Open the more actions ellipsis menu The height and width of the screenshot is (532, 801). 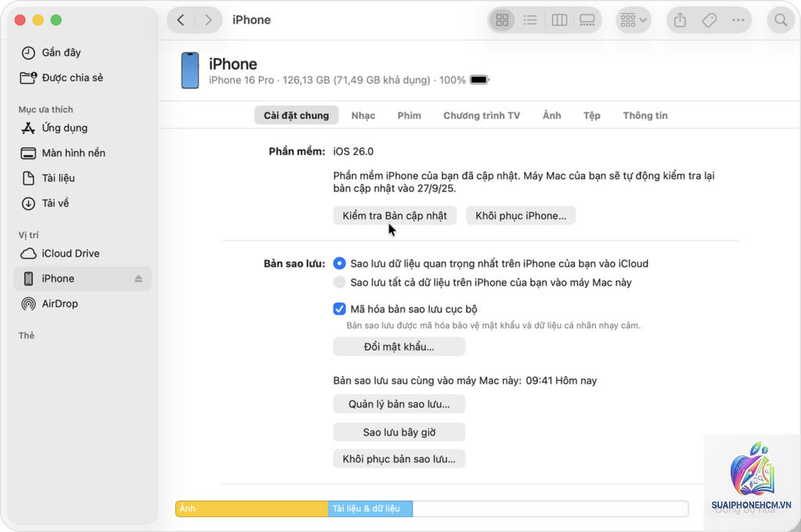tap(738, 20)
